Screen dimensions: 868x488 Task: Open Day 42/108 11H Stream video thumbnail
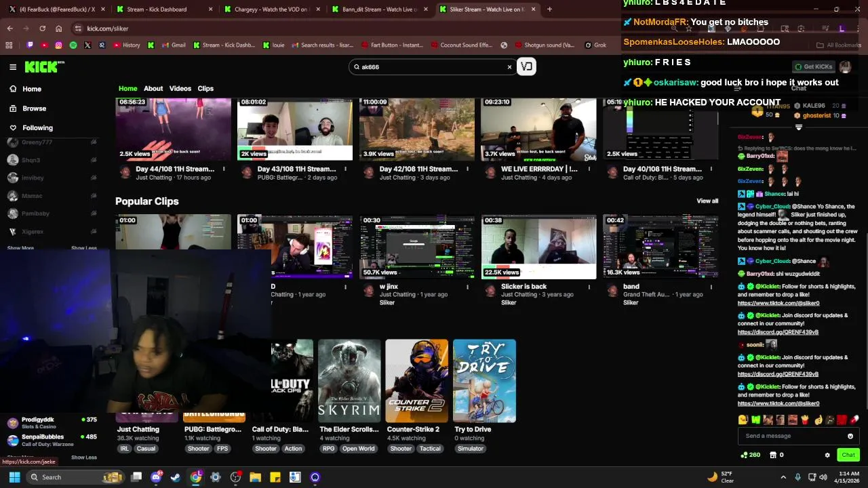pos(417,129)
